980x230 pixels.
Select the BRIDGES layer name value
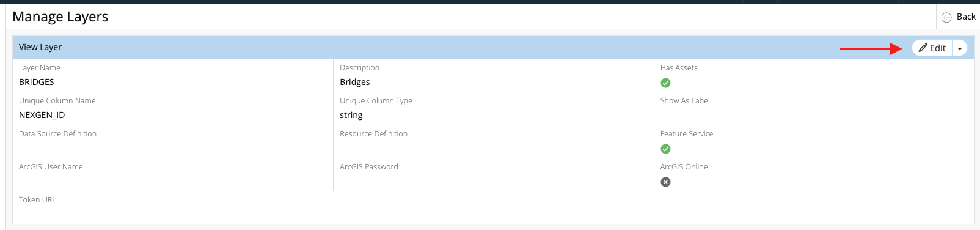(37, 82)
